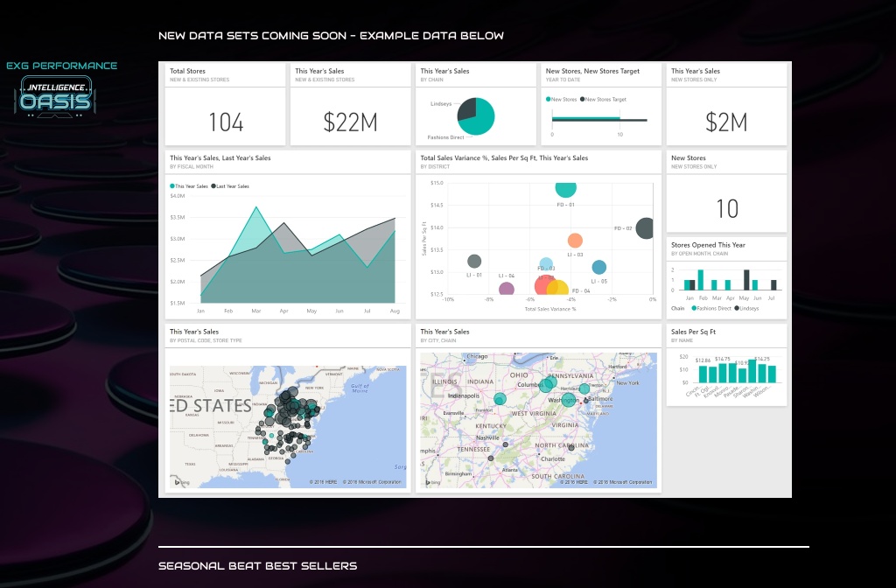Click the EXG Performance text
This screenshot has height=588, width=896.
tap(61, 66)
